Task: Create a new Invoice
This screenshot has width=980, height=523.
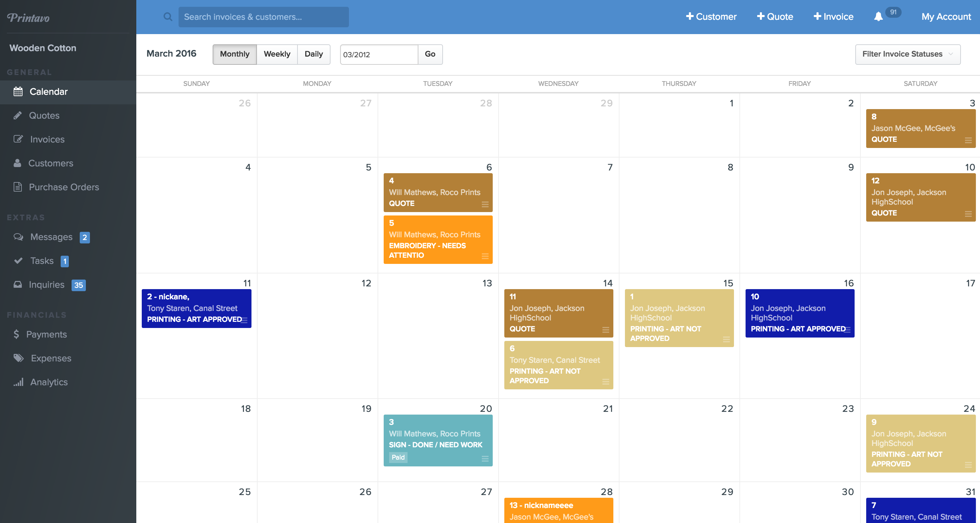Action: 833,17
